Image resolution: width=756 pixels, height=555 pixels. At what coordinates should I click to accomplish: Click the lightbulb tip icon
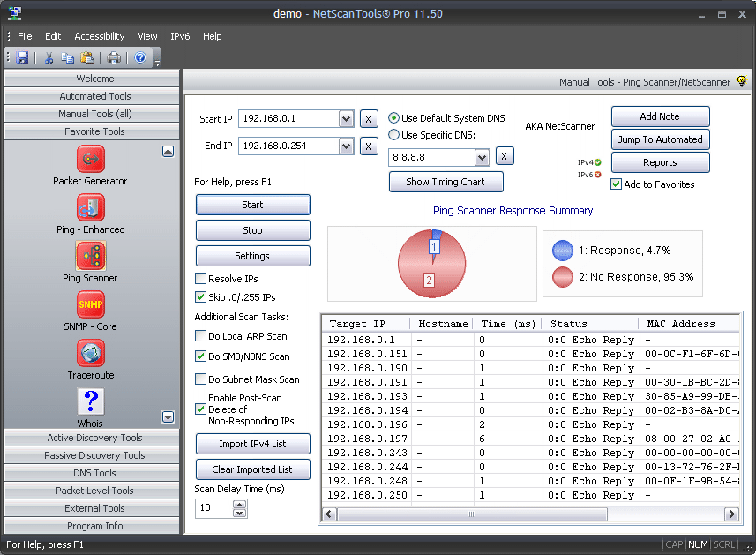click(742, 81)
